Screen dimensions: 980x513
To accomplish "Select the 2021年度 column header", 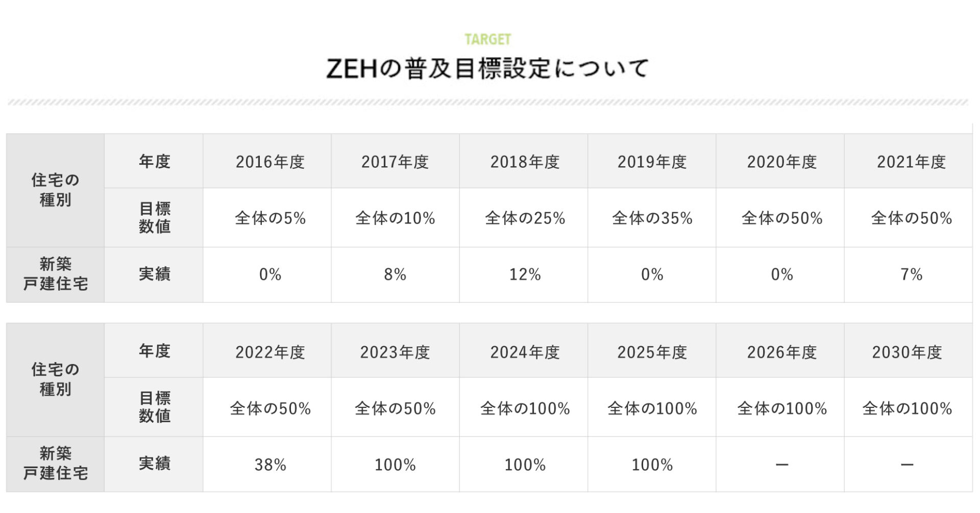I will pos(911,162).
